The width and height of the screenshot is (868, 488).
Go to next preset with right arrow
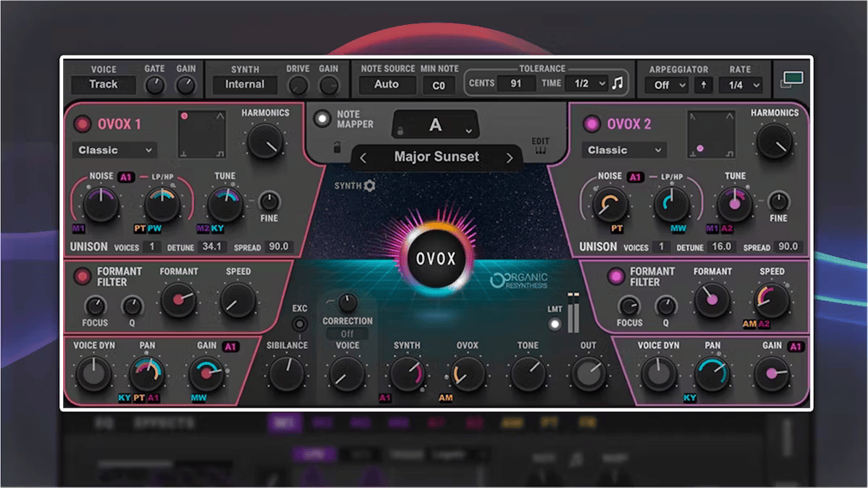tap(509, 158)
